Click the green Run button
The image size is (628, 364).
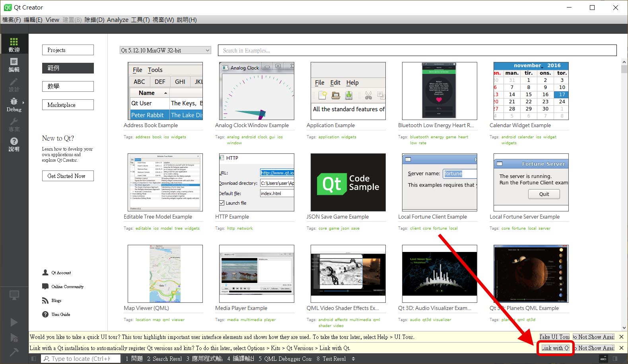(14, 322)
